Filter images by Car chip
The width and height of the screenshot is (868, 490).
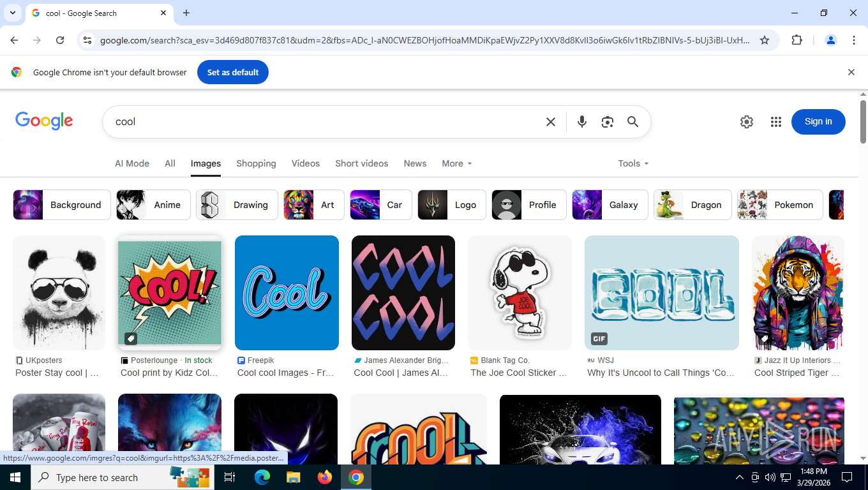point(381,205)
